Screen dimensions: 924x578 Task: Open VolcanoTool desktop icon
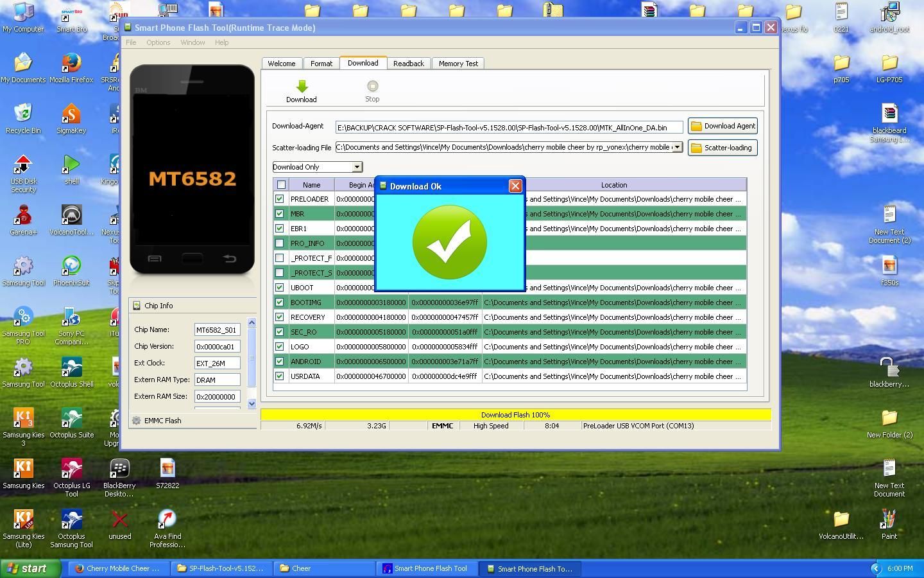[71, 220]
